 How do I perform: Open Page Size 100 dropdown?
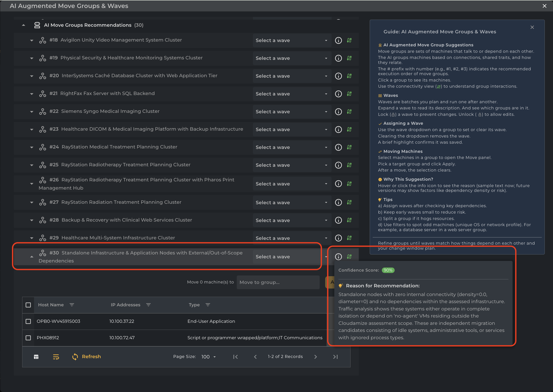[x=208, y=357]
